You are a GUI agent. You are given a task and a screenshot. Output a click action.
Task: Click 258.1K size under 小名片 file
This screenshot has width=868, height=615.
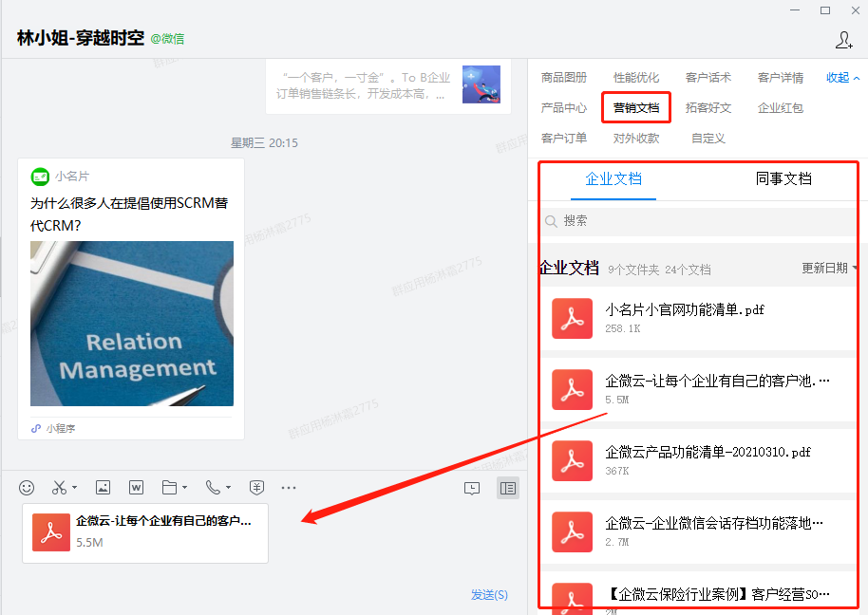623,328
